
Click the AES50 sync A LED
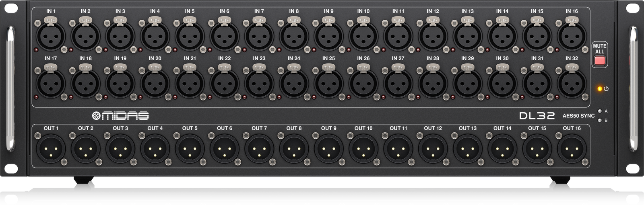click(600, 111)
